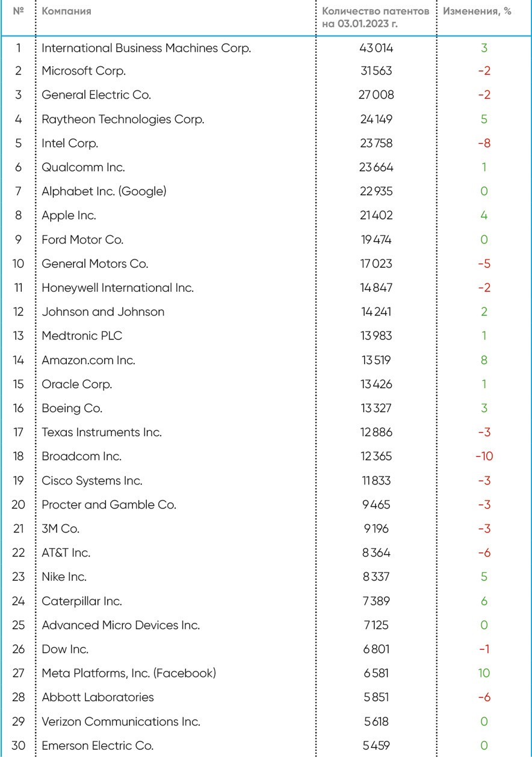Image resolution: width=532 pixels, height=757 pixels.
Task: Select Meta Platforms change value 10
Action: pyautogui.click(x=484, y=673)
